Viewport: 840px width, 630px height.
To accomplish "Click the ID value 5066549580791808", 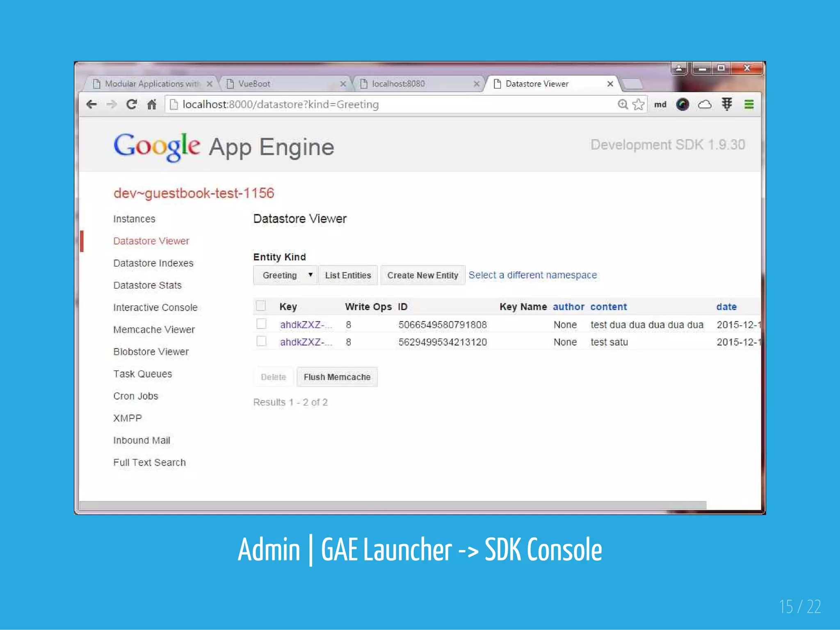I will click(443, 325).
